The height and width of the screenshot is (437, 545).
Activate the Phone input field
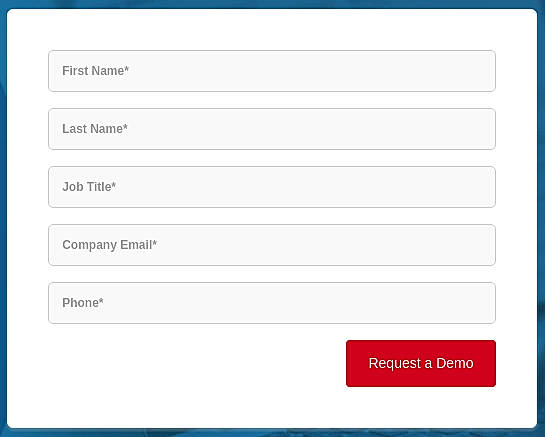click(x=272, y=303)
